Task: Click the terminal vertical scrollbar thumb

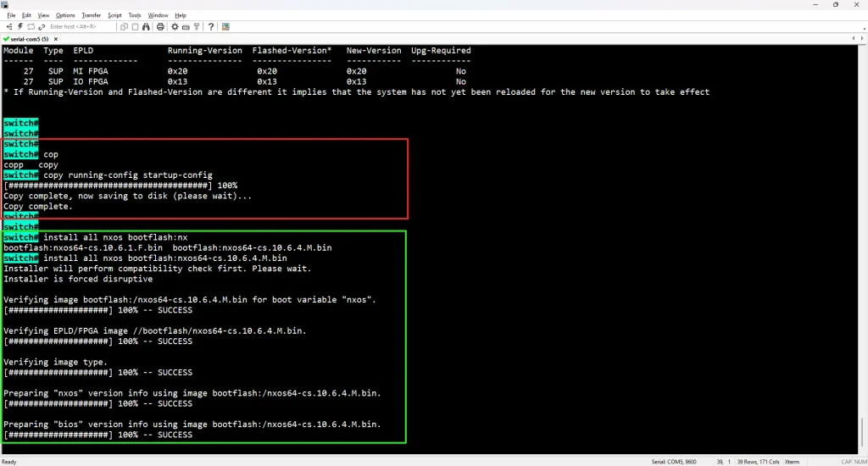Action: [x=862, y=432]
